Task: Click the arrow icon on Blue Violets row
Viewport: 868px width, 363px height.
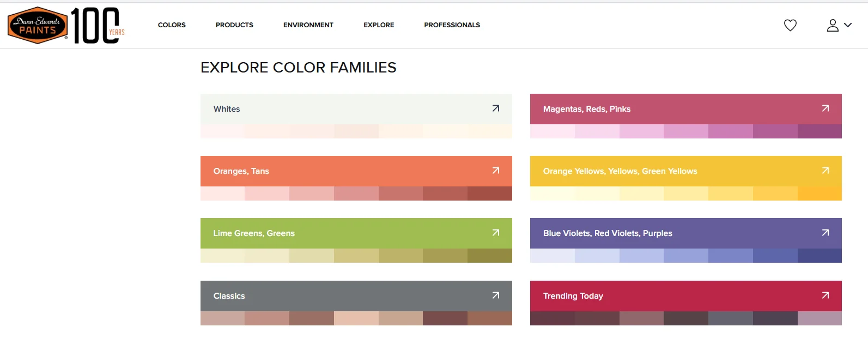Action: [x=825, y=233]
